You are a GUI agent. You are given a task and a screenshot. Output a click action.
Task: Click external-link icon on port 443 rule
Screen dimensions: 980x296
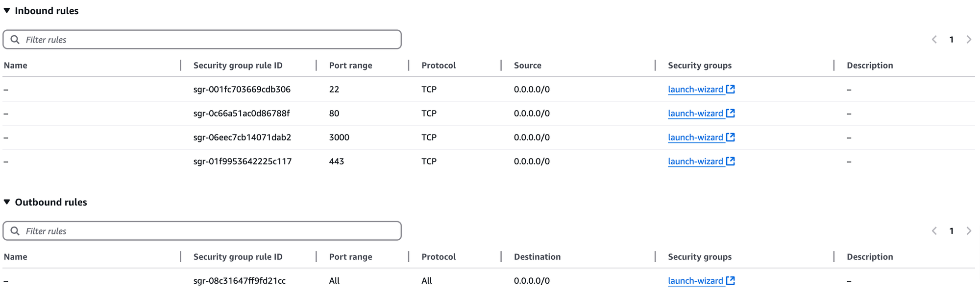coord(731,161)
